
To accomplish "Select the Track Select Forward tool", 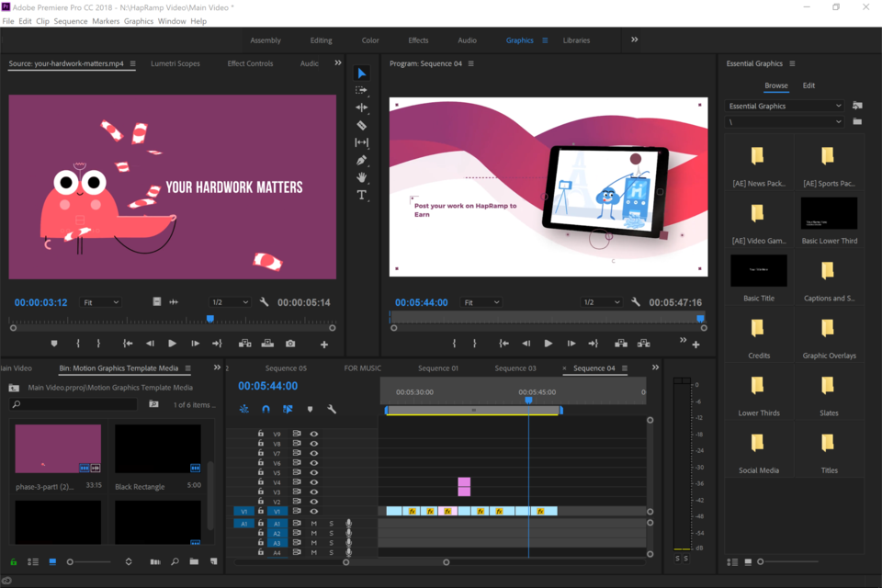I will [x=361, y=90].
